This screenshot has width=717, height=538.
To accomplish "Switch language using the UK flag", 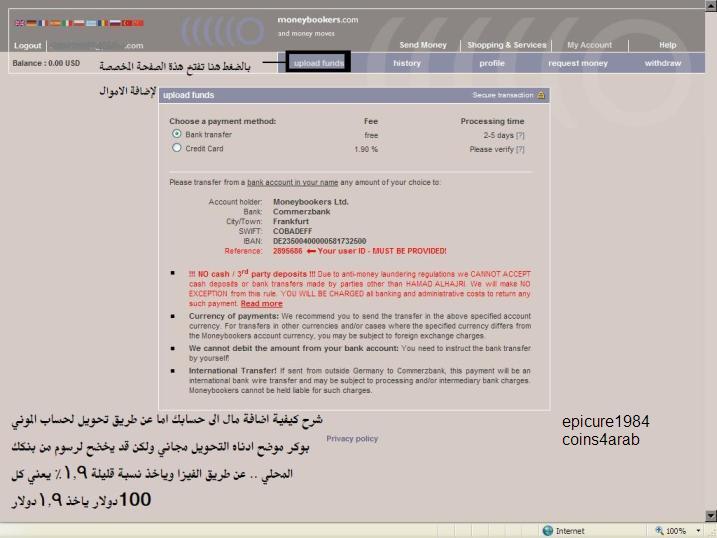I will [x=20, y=23].
